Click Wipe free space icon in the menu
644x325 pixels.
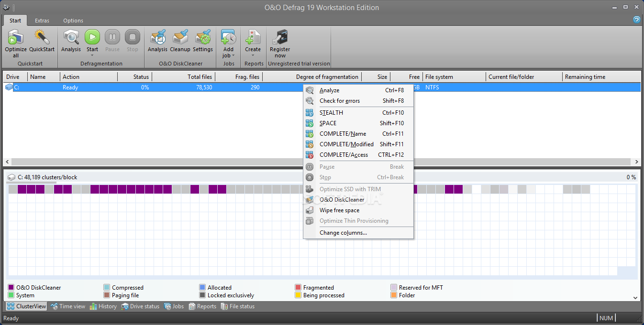click(x=310, y=210)
